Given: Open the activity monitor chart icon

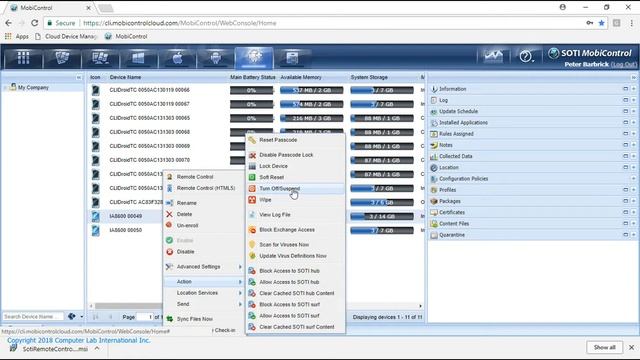Looking at the screenshot, I should coord(493,56).
